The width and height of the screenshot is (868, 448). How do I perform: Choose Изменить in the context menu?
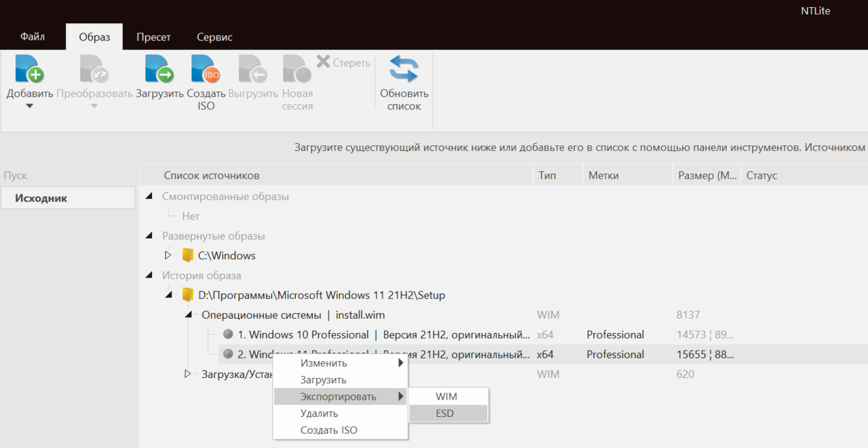pos(340,363)
